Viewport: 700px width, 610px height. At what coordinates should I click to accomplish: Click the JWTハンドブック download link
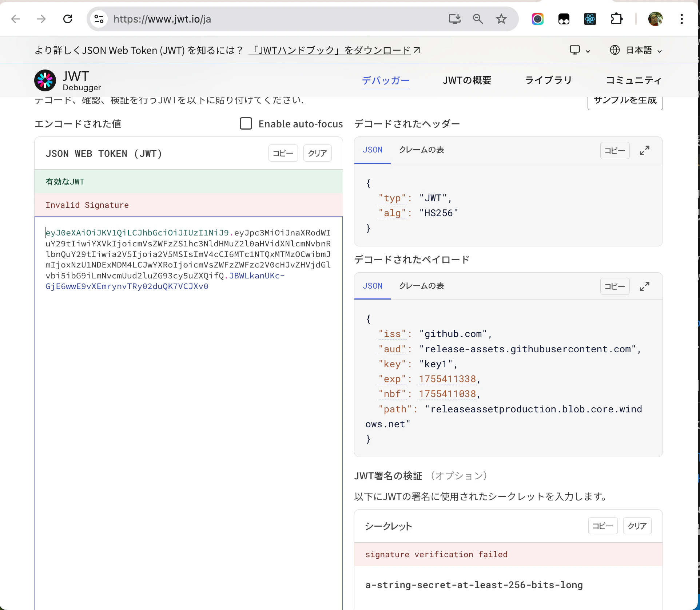pos(334,50)
